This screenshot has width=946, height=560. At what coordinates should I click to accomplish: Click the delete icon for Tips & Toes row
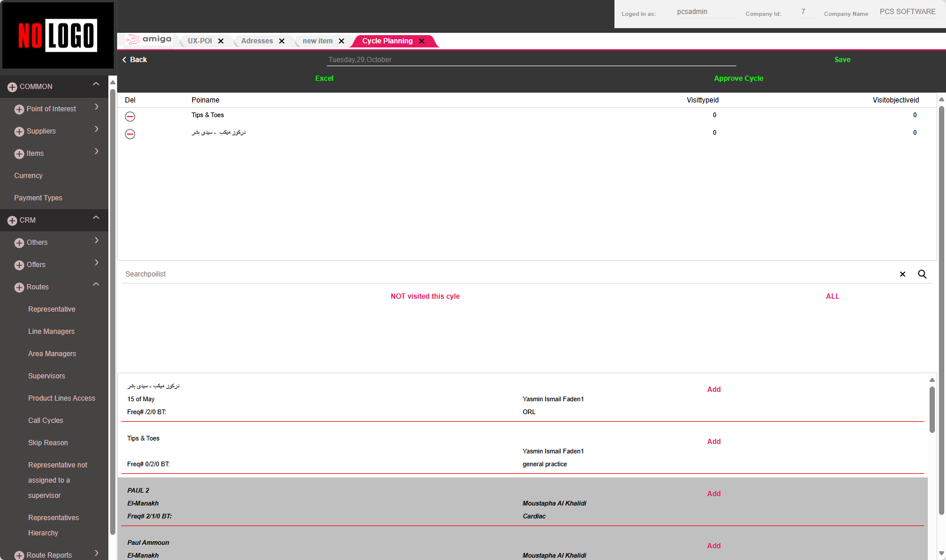pos(130,117)
